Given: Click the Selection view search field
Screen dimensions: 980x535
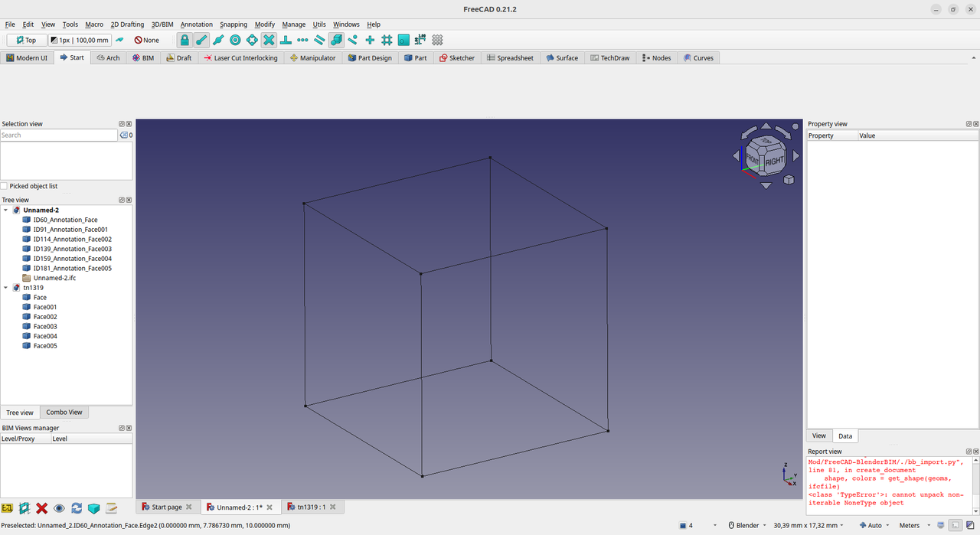Looking at the screenshot, I should (x=59, y=135).
